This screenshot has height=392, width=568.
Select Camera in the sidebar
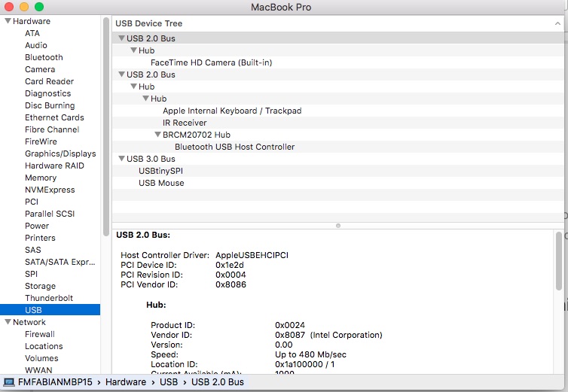click(40, 69)
